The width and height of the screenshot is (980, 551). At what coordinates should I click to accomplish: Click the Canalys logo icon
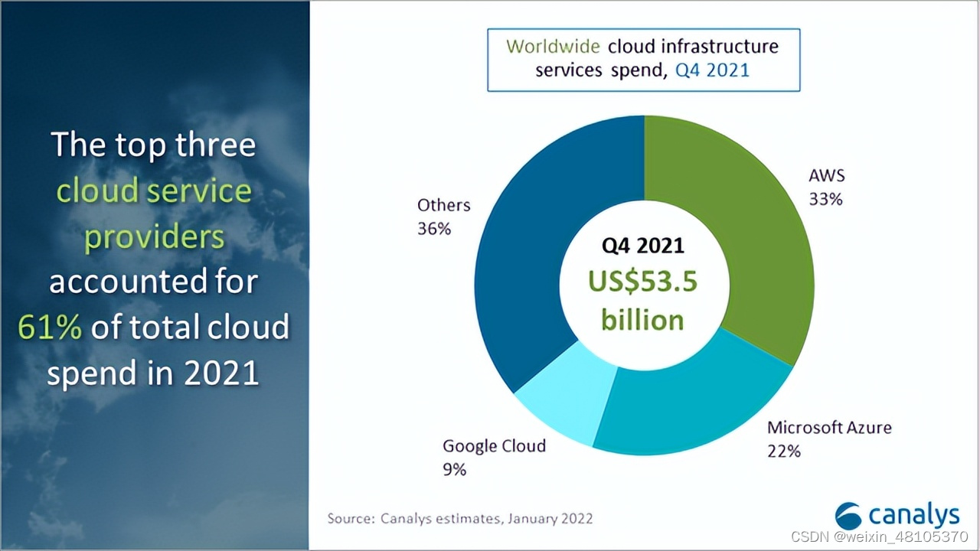[x=848, y=516]
